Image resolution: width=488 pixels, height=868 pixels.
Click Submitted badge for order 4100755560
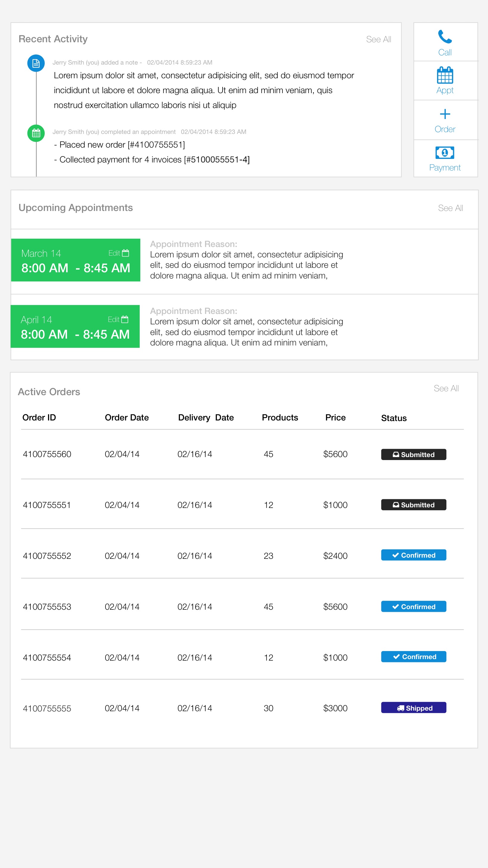click(x=414, y=455)
